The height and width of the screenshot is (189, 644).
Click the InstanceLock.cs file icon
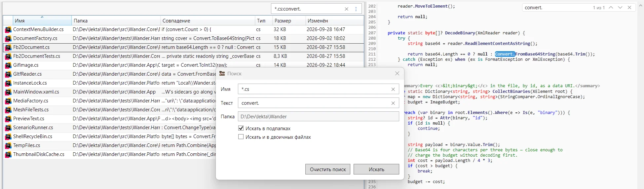tap(8, 83)
